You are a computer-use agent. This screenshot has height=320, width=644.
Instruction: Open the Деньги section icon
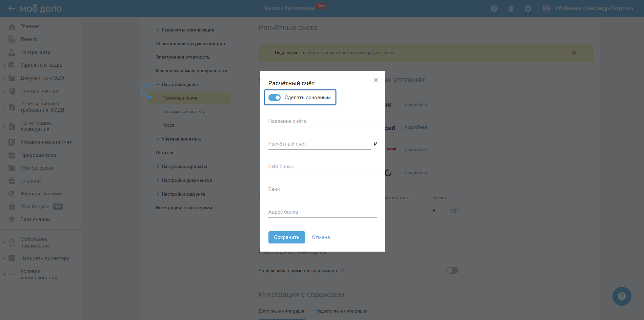(x=12, y=39)
